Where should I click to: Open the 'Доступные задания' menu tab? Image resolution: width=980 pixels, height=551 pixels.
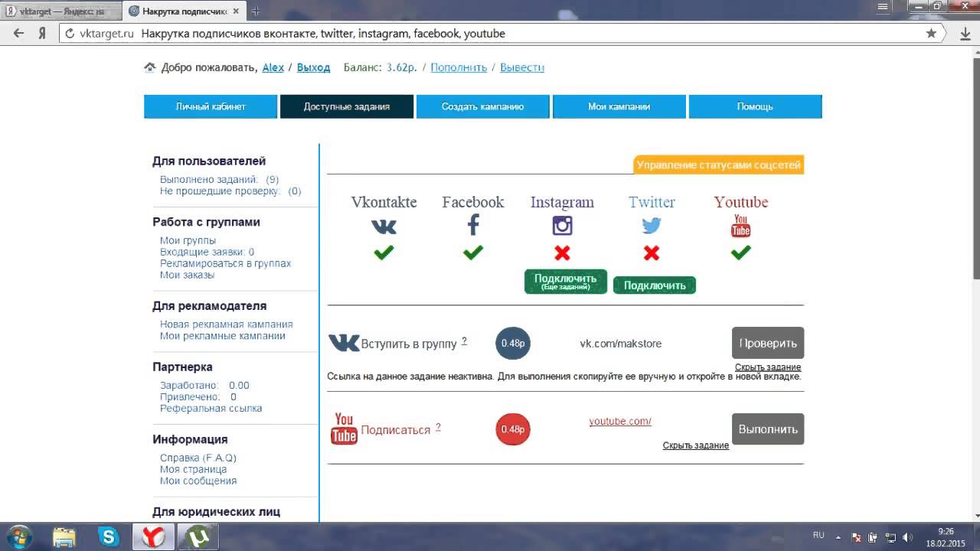pyautogui.click(x=347, y=106)
